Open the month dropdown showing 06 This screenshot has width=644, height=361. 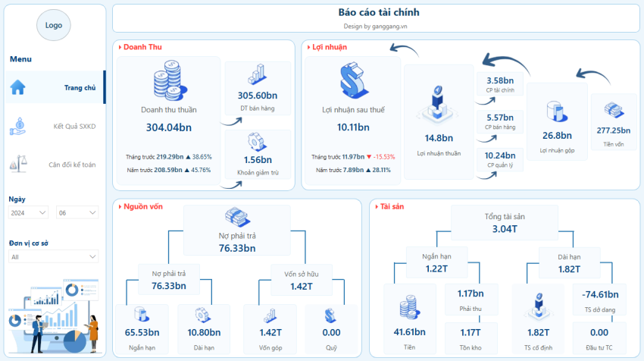(x=77, y=212)
